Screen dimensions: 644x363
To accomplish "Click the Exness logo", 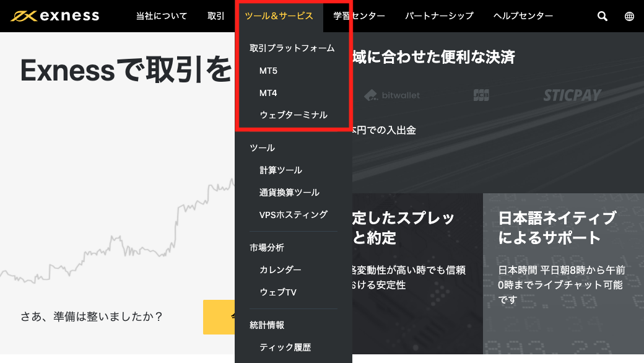I will pyautogui.click(x=55, y=16).
